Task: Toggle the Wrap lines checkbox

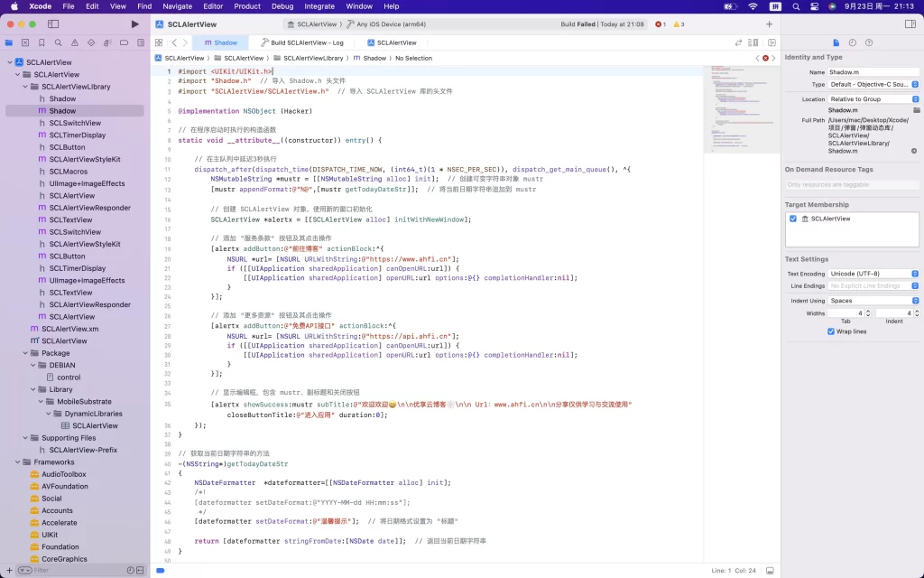Action: click(831, 331)
